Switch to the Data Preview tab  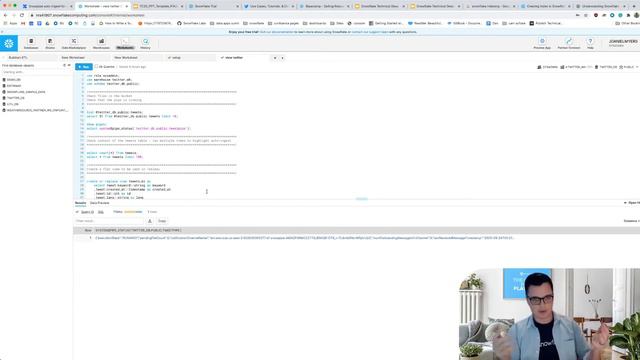(x=100, y=203)
